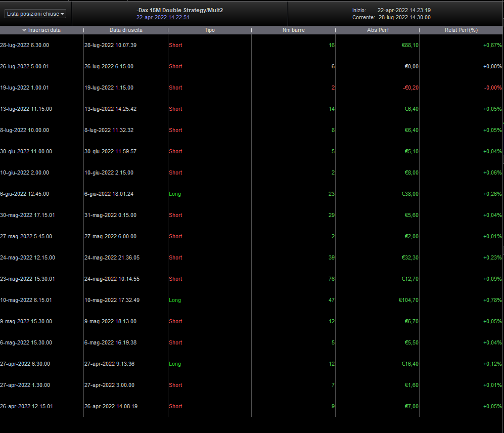
Task: Select exit date 31-mag-2022 0.15.00
Action: [110, 215]
